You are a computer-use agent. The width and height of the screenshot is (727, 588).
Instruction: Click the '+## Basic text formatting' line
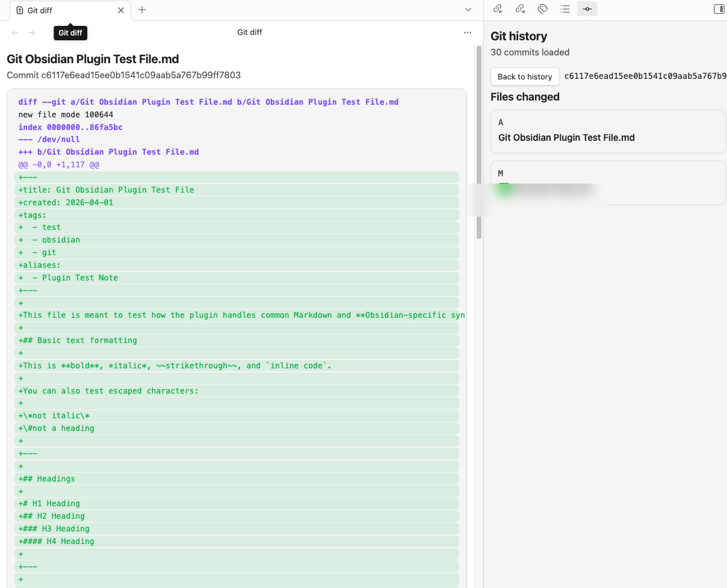(237, 340)
